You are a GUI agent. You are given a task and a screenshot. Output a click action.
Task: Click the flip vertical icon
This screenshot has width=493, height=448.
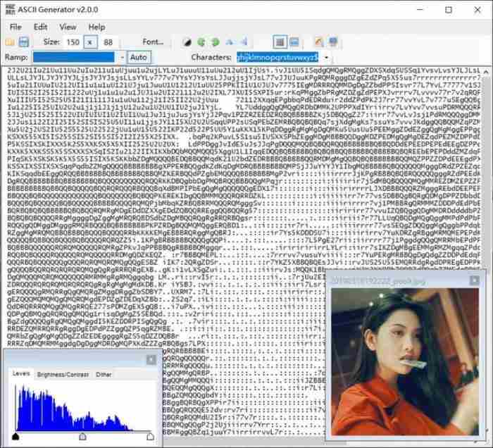tap(244, 42)
